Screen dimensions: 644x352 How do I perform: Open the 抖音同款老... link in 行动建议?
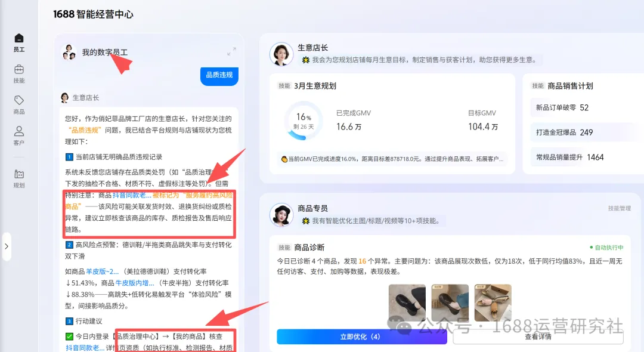tap(85, 348)
